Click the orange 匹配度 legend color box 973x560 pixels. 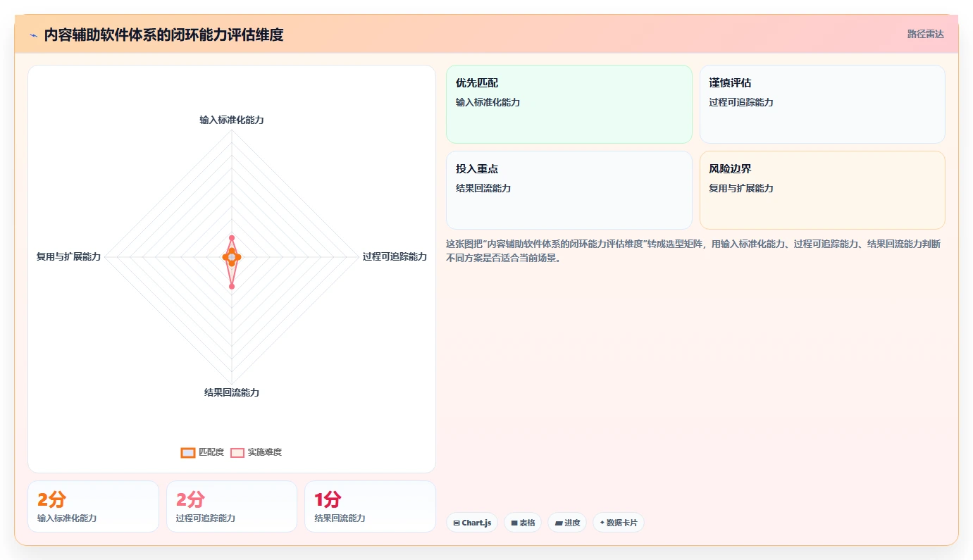click(187, 452)
